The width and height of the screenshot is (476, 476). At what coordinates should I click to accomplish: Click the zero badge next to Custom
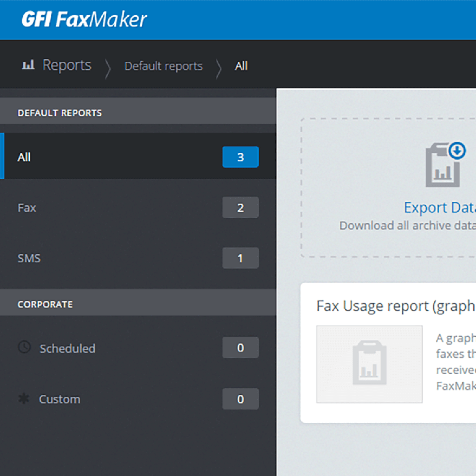point(240,399)
